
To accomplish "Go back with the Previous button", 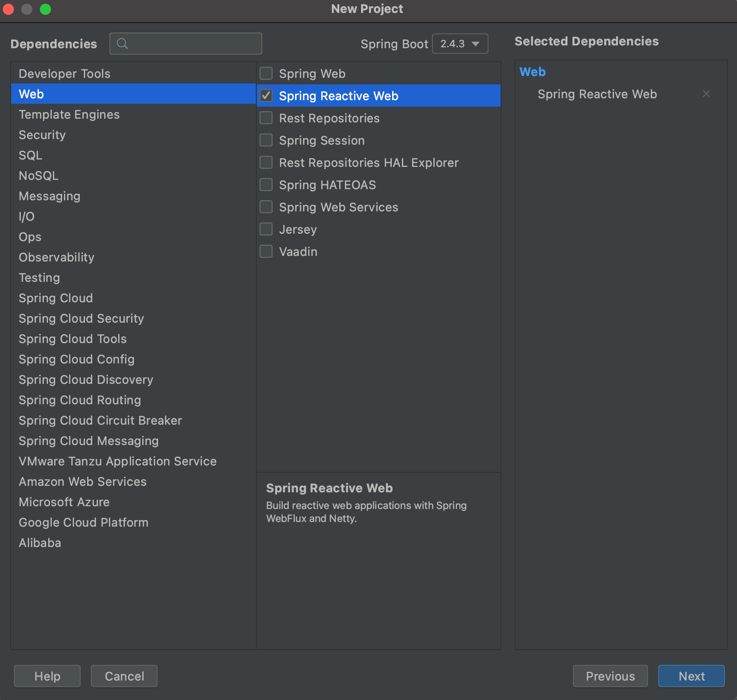I will pyautogui.click(x=610, y=676).
